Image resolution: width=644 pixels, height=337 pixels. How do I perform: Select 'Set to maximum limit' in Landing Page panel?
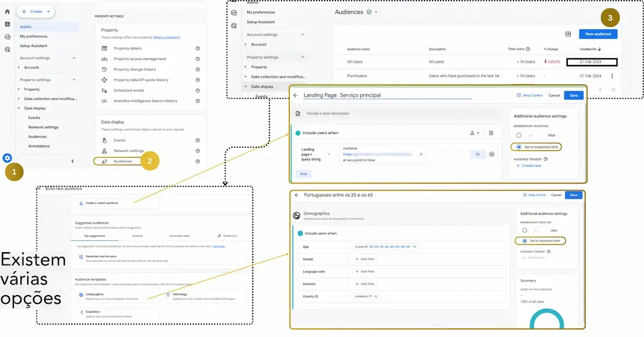pos(518,147)
